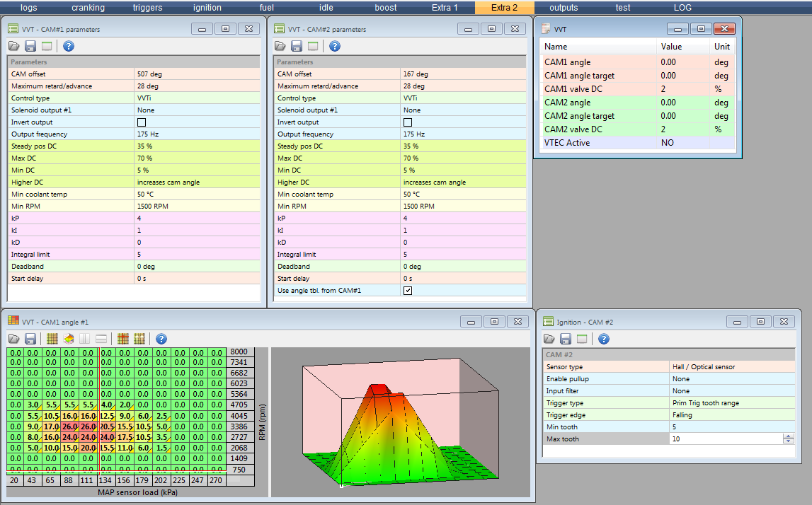Switch to the ignition tab
Screen dimensions: 812x505
pyautogui.click(x=207, y=8)
